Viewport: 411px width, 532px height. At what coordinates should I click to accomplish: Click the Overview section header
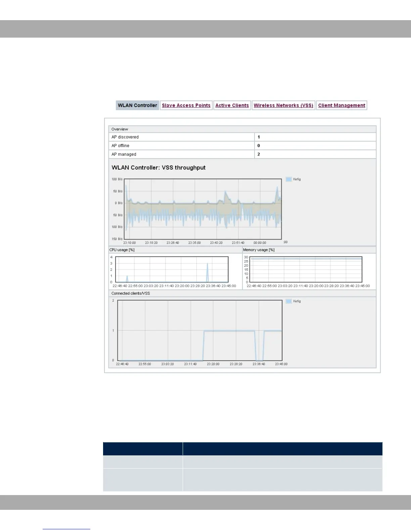click(120, 129)
